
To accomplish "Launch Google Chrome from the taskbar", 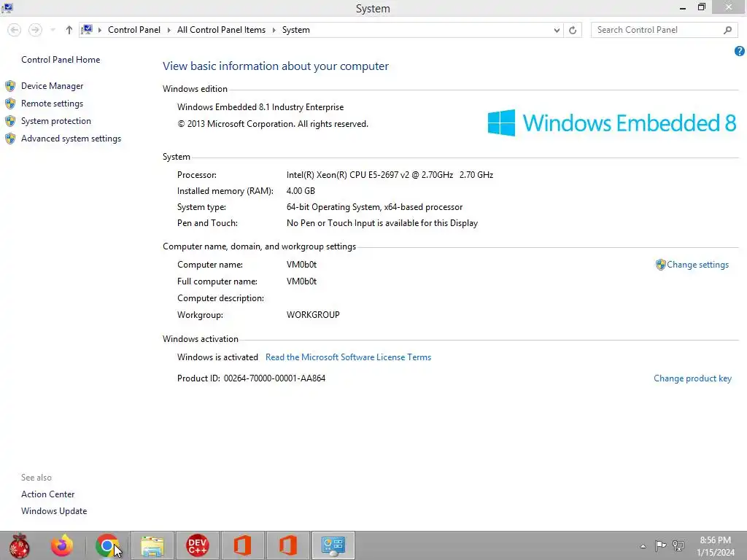I will pos(107,545).
